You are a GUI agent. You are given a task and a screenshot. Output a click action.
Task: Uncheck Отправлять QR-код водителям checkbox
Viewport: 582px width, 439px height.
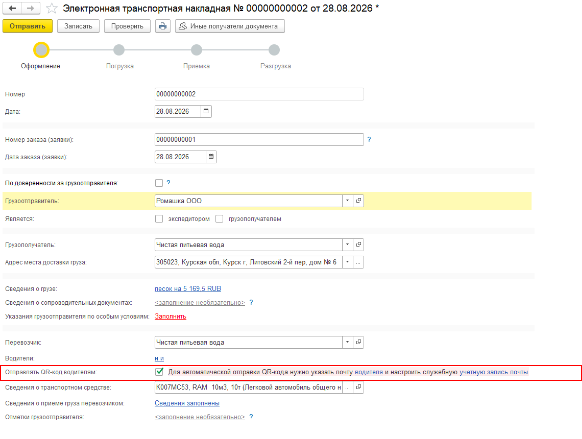[x=159, y=372]
